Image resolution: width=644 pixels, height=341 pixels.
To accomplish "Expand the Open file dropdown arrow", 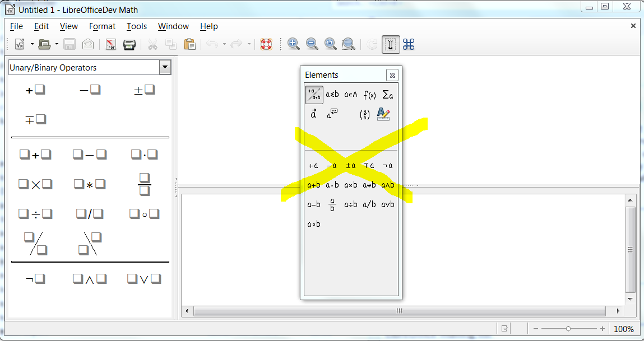I will point(57,45).
